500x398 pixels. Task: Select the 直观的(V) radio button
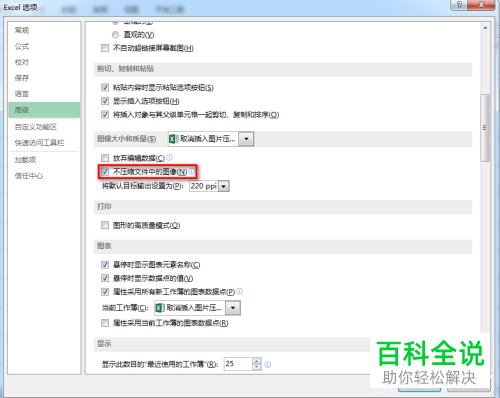tap(115, 35)
